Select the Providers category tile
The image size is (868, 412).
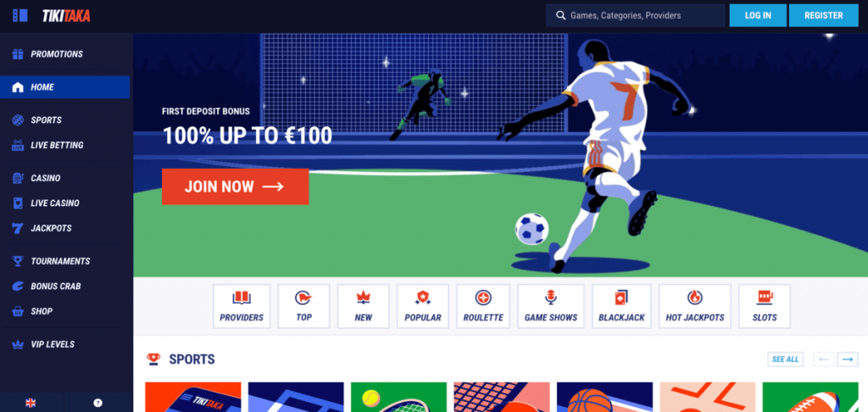(x=242, y=306)
